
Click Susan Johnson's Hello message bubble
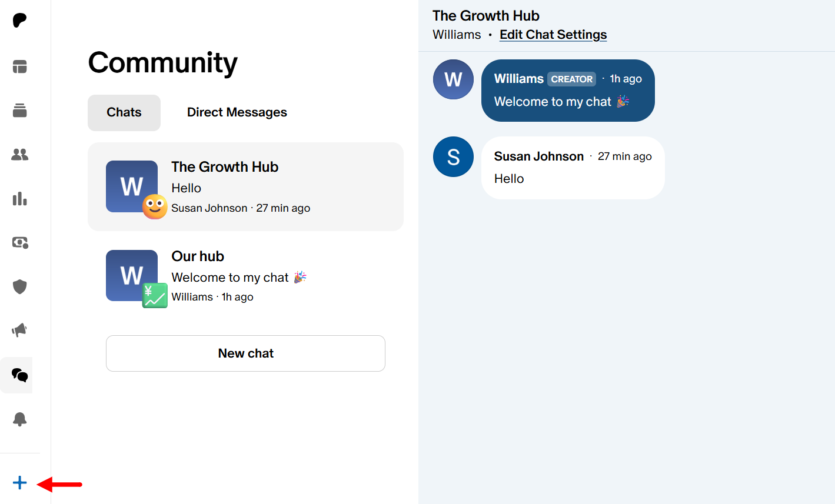573,168
